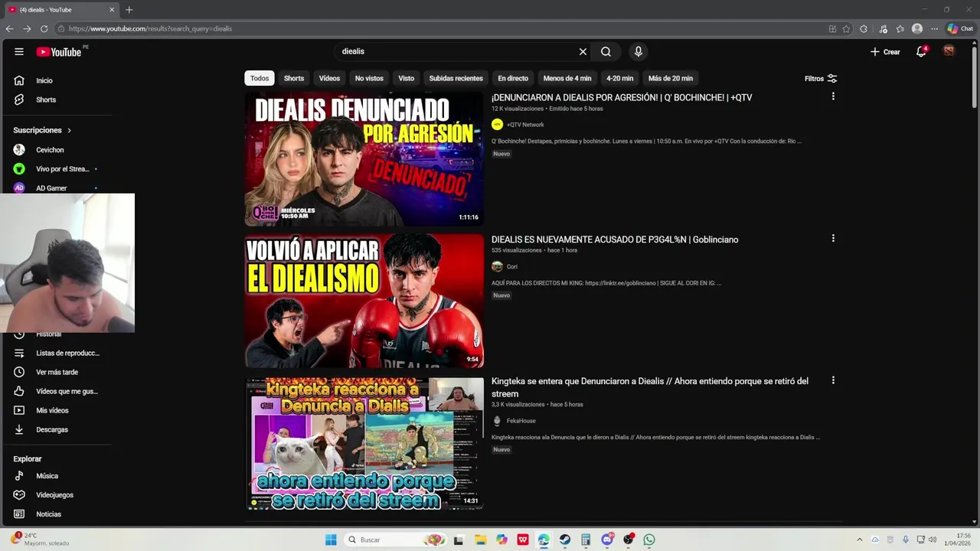This screenshot has height=551, width=980.
Task: Select the Subidas recientes chip
Action: (456, 78)
